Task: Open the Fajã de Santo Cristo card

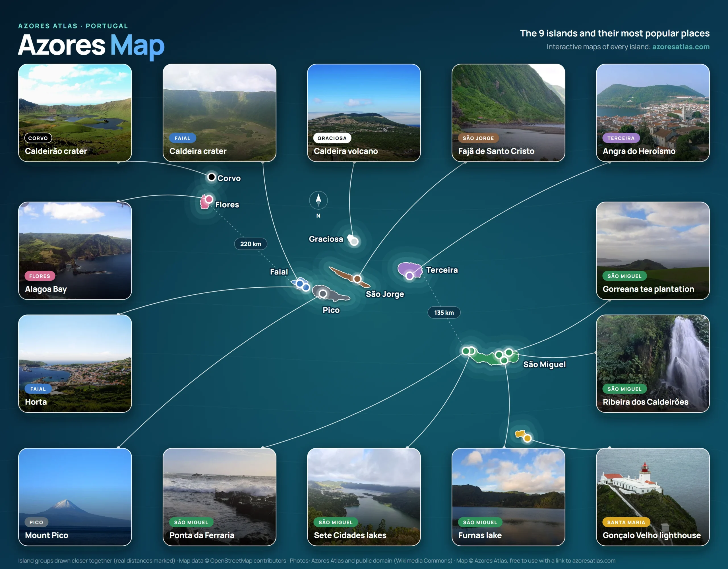Action: [x=508, y=113]
